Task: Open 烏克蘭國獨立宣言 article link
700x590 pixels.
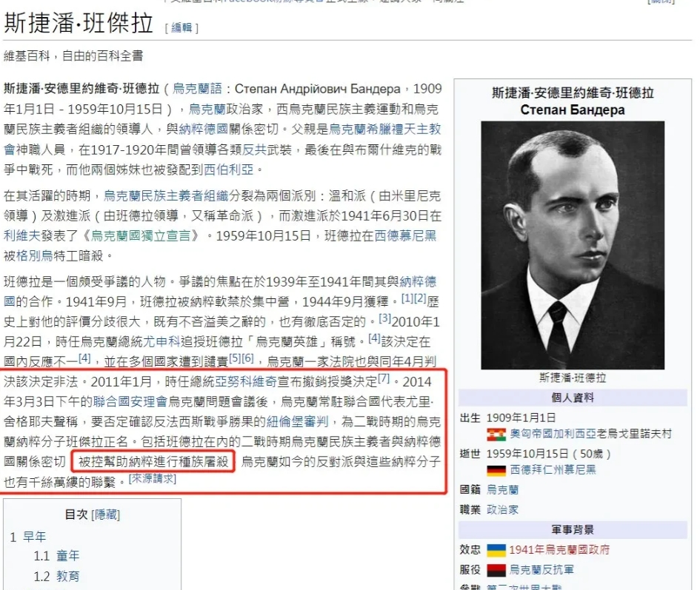Action: pos(141,235)
